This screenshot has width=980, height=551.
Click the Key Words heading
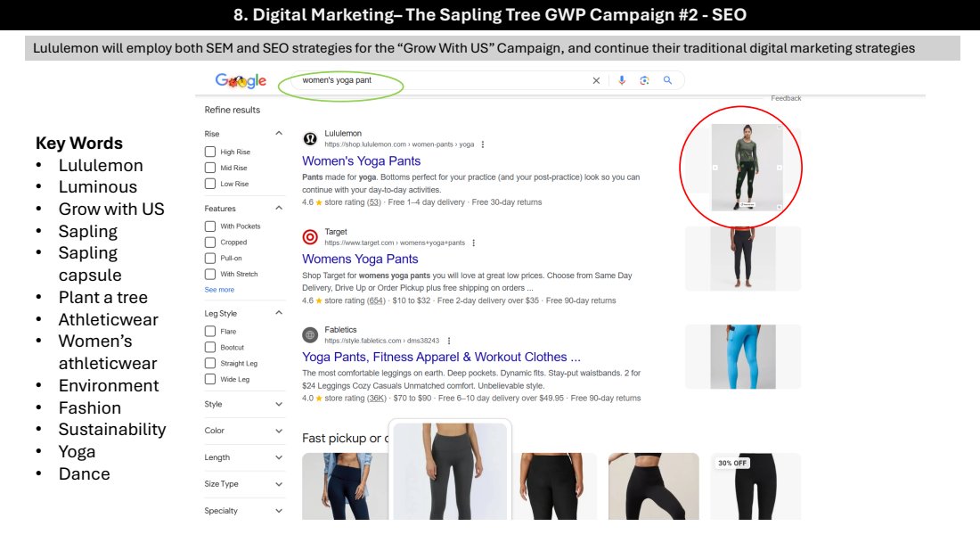click(x=79, y=144)
